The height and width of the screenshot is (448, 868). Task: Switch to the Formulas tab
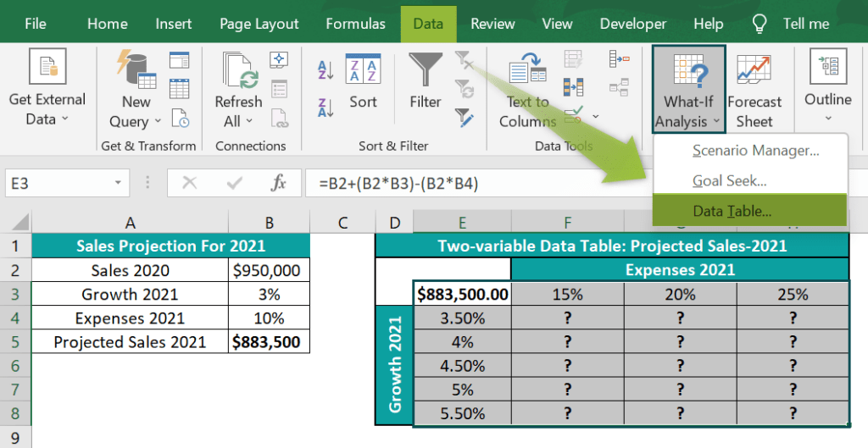pyautogui.click(x=355, y=24)
